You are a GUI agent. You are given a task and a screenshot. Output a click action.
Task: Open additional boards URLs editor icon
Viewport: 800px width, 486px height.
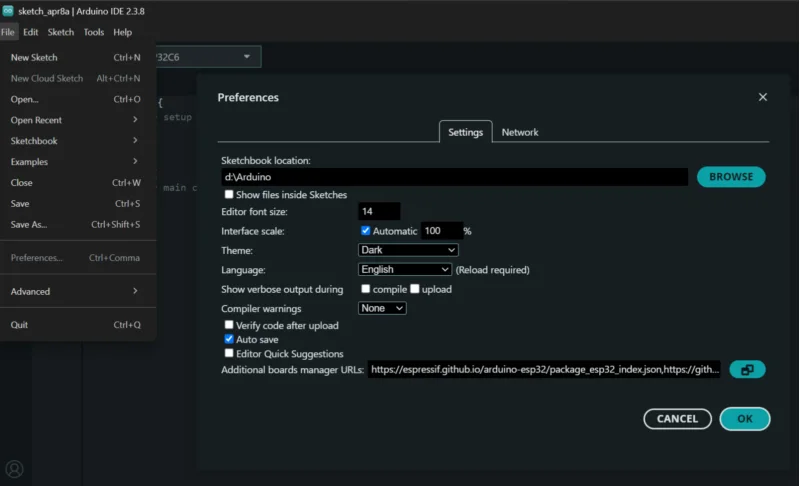tap(747, 370)
